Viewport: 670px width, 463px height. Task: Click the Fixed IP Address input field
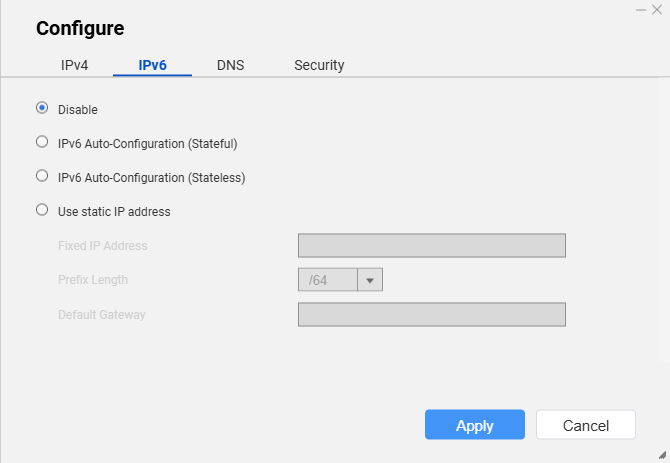432,246
